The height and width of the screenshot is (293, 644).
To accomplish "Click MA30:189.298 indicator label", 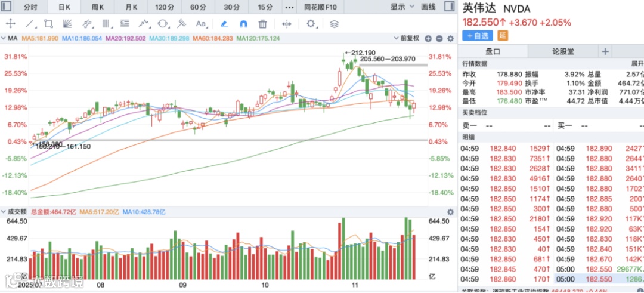I will [169, 39].
